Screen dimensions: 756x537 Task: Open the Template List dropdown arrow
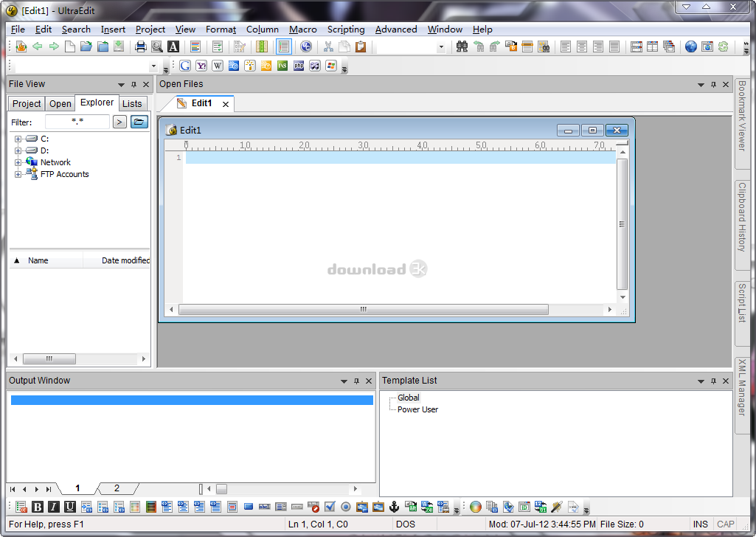(701, 381)
